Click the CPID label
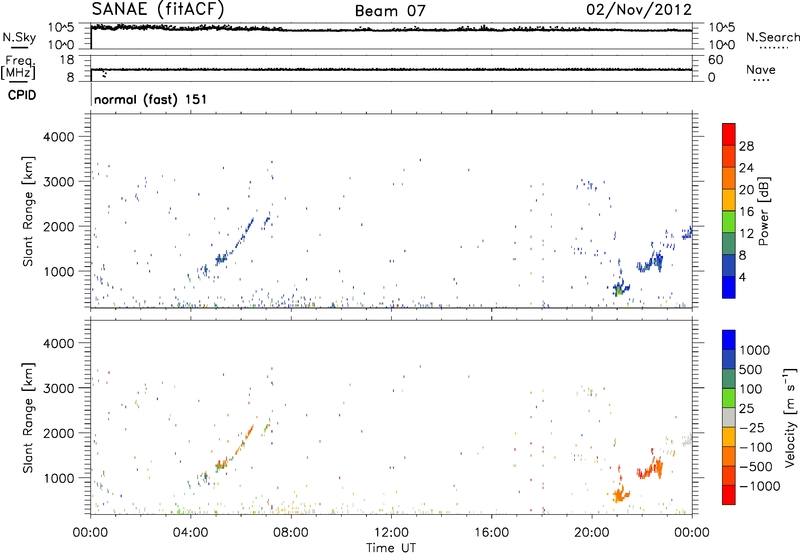 pyautogui.click(x=22, y=95)
